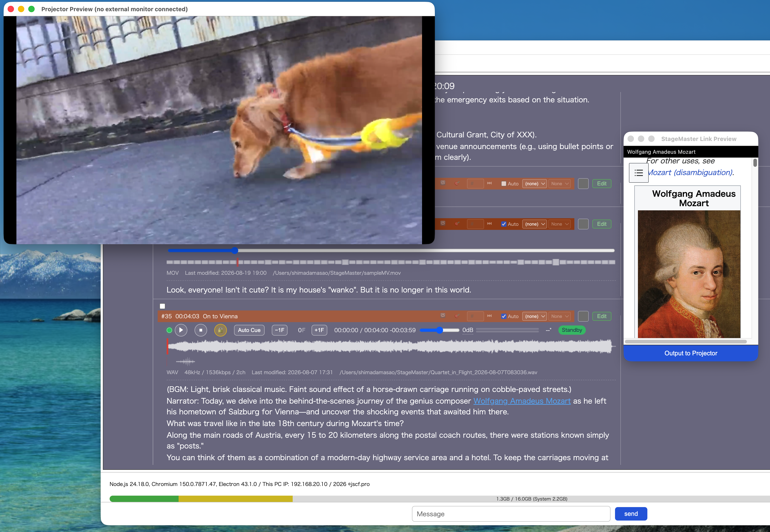Uncheck Auto on the sampleMV video cue
This screenshot has width=770, height=532.
click(504, 224)
